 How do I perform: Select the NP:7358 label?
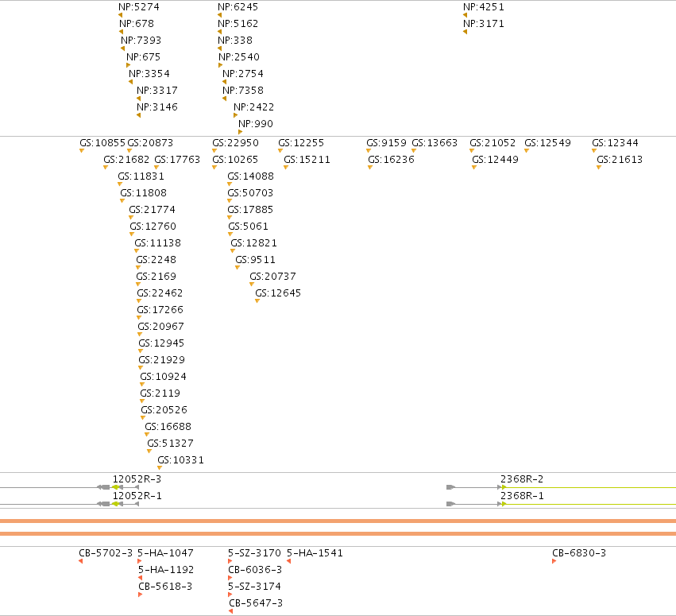243,91
